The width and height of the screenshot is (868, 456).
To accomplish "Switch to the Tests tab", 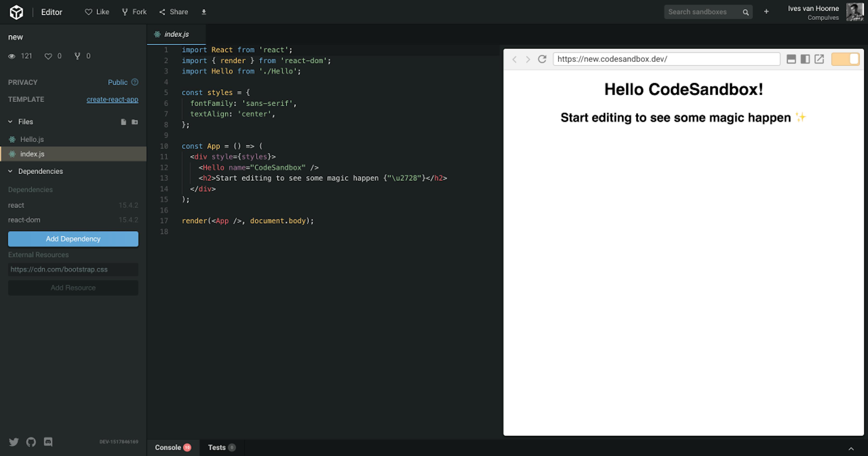I will [217, 447].
